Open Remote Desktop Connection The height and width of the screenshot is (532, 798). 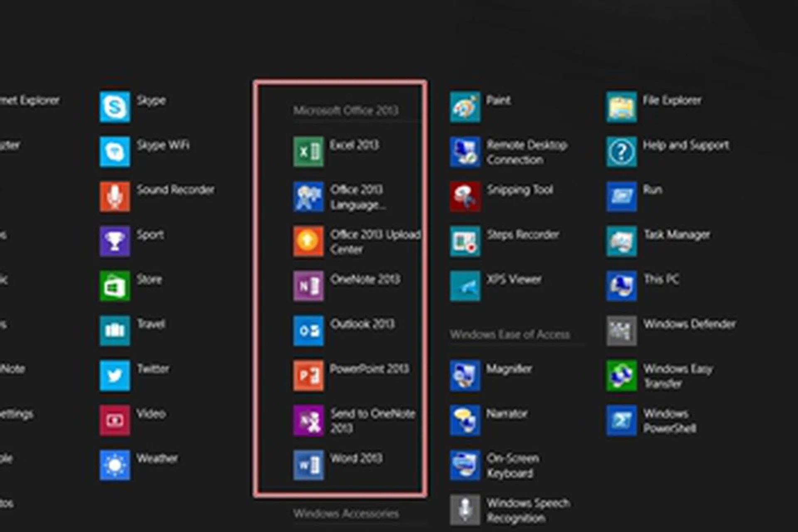(527, 152)
